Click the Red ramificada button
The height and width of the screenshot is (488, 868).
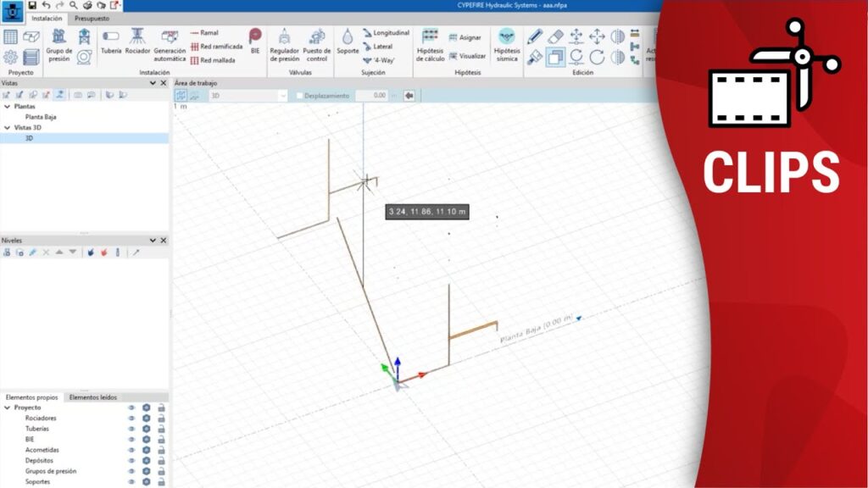(216, 47)
